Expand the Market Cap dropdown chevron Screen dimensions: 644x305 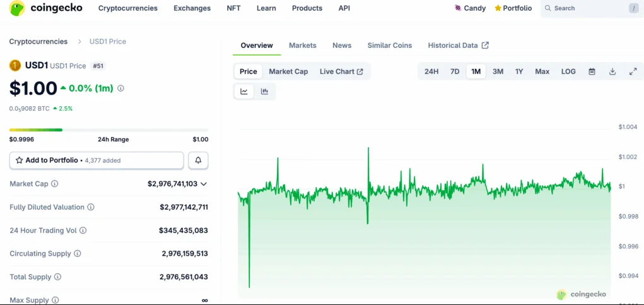tap(204, 184)
